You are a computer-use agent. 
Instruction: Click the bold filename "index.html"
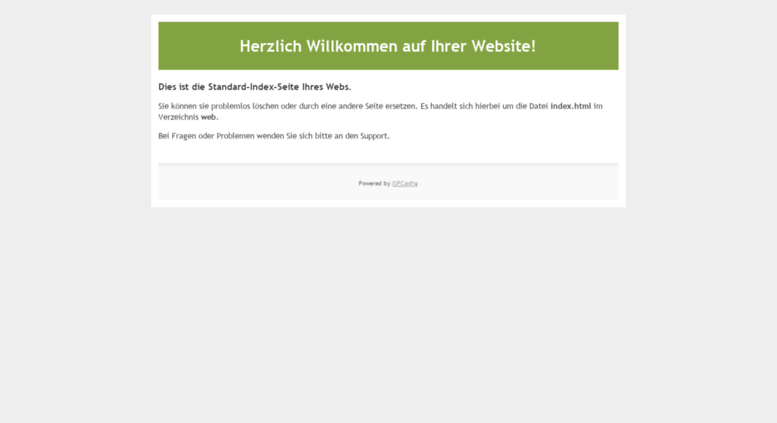tap(570, 106)
